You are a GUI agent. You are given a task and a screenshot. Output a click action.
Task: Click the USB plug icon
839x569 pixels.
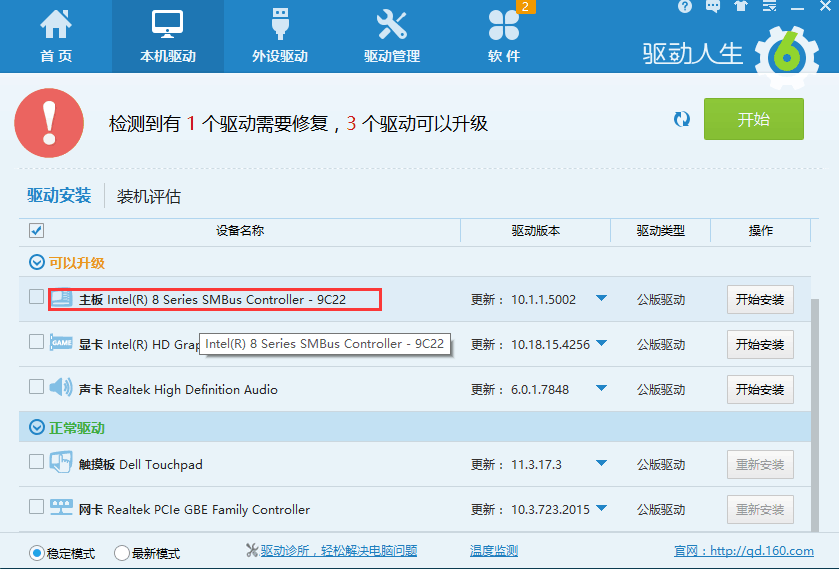coord(280,24)
